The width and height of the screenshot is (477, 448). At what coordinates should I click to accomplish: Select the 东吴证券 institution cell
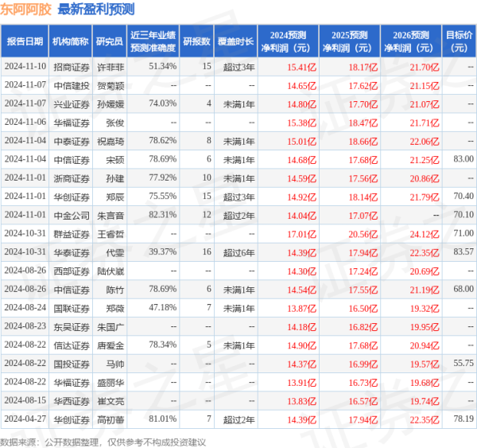click(x=72, y=327)
